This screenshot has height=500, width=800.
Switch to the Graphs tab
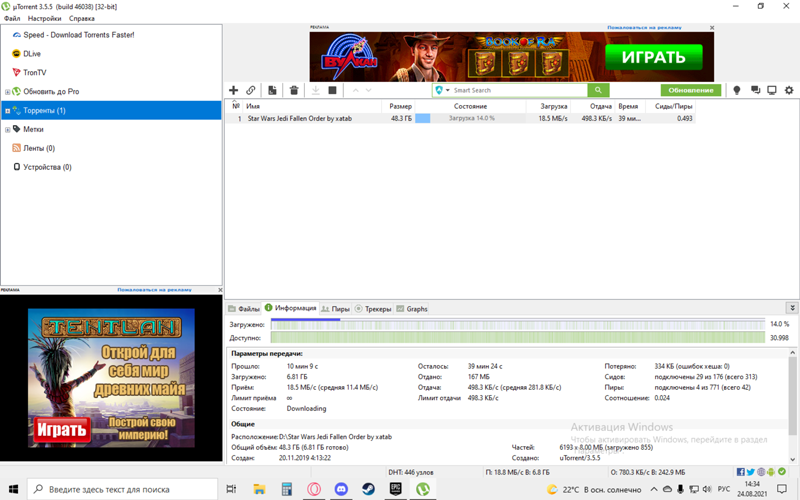(x=412, y=309)
